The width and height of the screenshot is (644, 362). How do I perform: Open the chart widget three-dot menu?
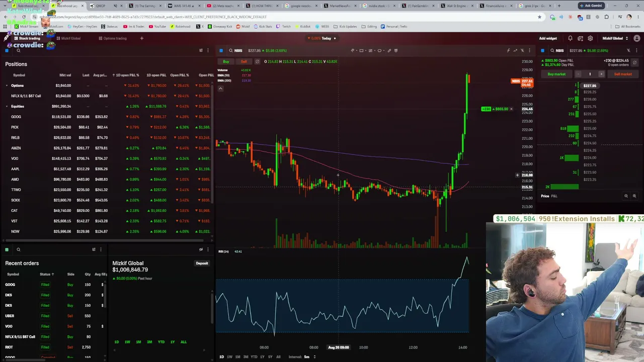[529, 50]
